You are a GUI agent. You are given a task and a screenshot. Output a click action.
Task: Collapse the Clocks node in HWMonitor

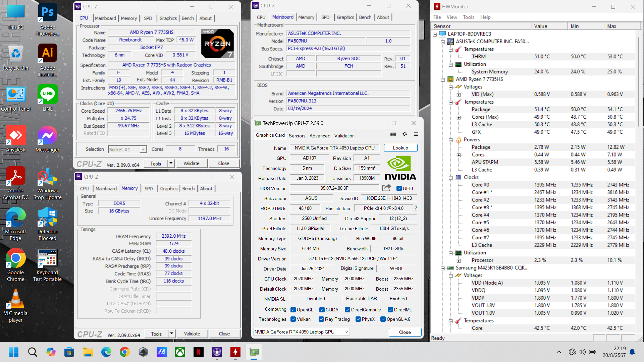[451, 178]
